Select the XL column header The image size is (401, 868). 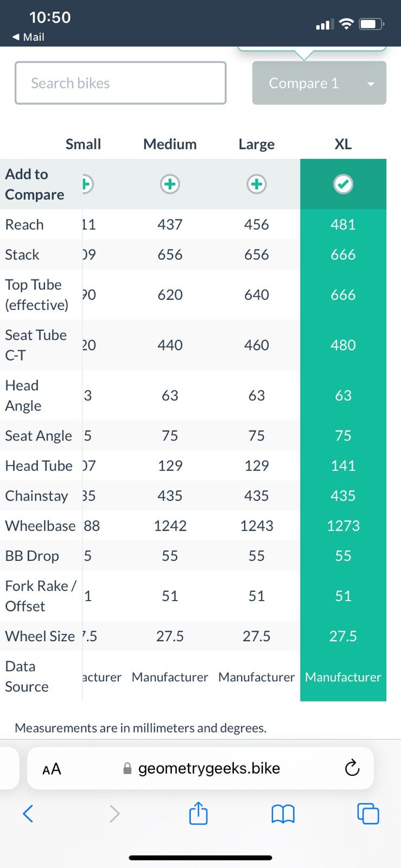(x=343, y=144)
